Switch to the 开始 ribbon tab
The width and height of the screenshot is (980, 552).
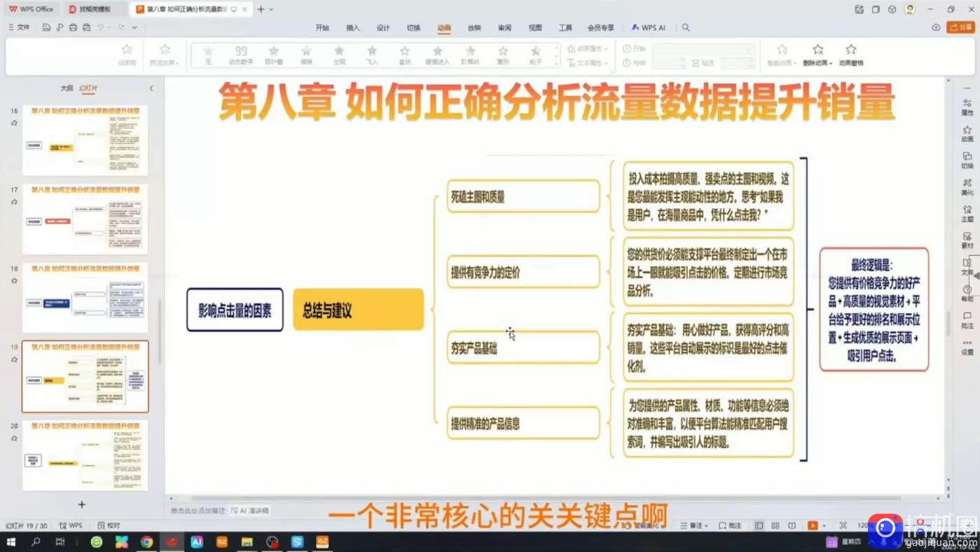(322, 28)
